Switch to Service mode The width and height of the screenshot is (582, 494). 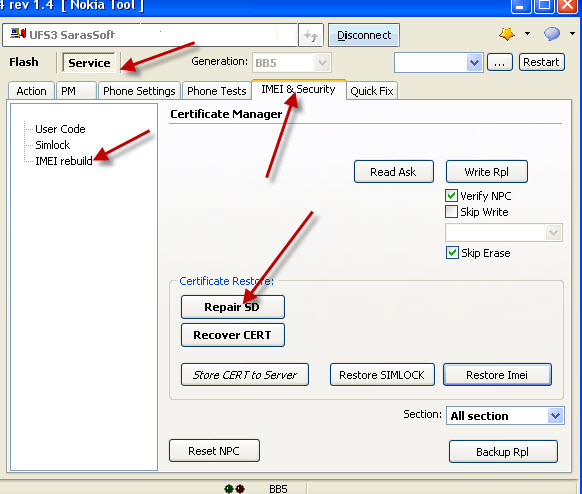(x=89, y=63)
